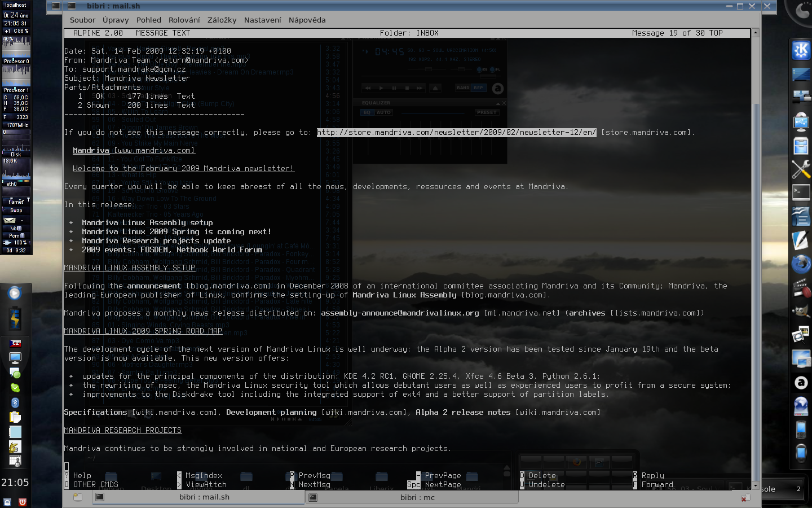The image size is (812, 508).
Task: Click the MsgIndex command in Alpine footer
Action: (x=200, y=476)
